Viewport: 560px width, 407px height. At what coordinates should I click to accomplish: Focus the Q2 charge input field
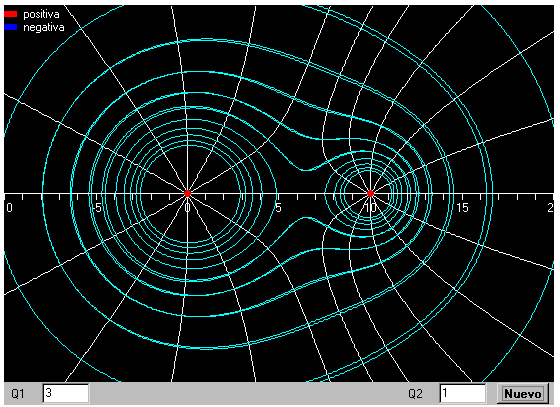[462, 393]
